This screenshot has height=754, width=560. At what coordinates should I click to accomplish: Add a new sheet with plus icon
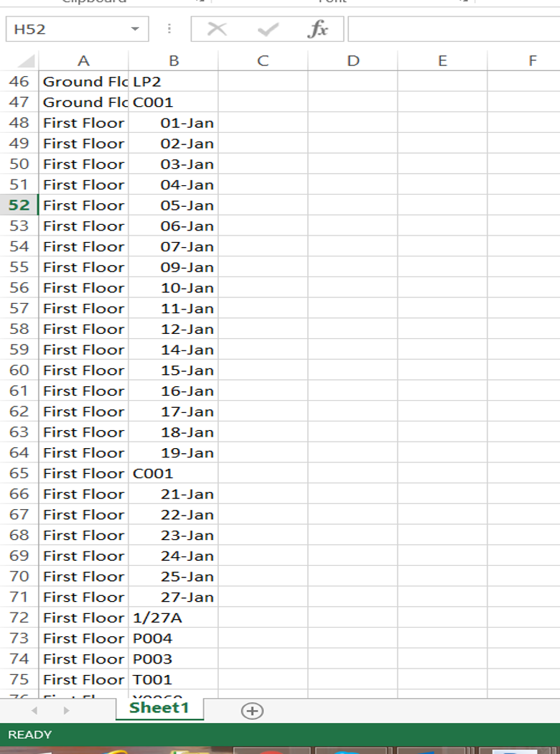click(252, 711)
